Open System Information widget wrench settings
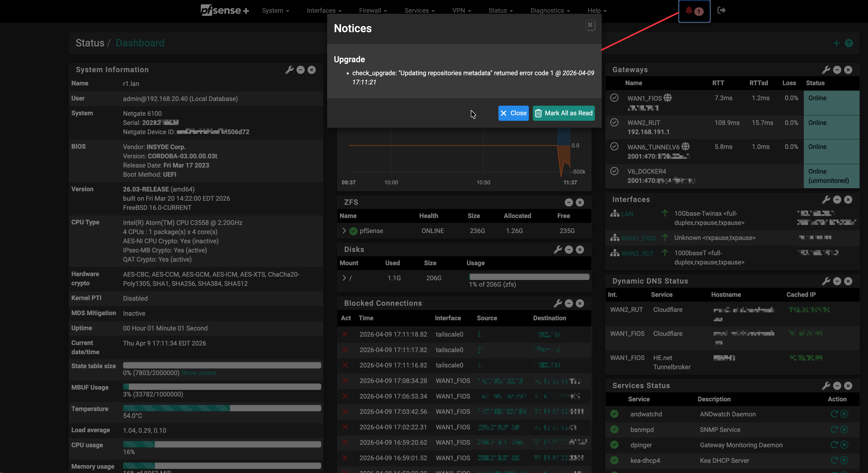 pyautogui.click(x=289, y=70)
